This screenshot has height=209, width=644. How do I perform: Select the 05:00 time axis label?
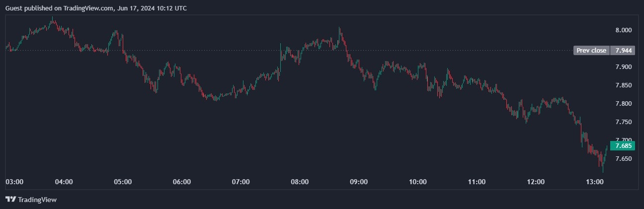click(123, 182)
